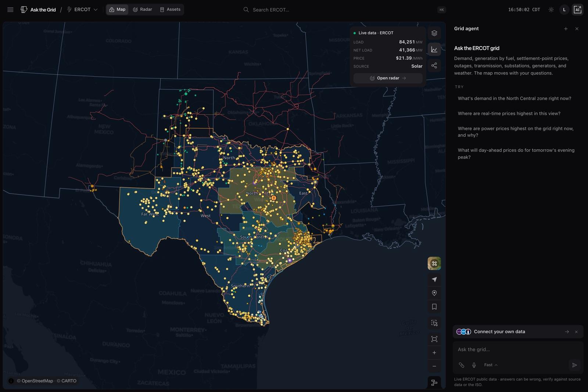Click the starred location pin icon

pyautogui.click(x=434, y=293)
